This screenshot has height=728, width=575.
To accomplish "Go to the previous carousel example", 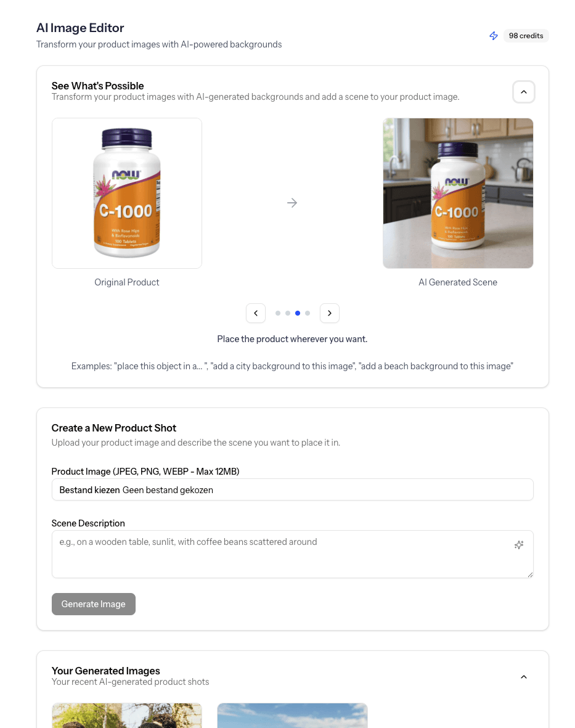I will pyautogui.click(x=256, y=313).
